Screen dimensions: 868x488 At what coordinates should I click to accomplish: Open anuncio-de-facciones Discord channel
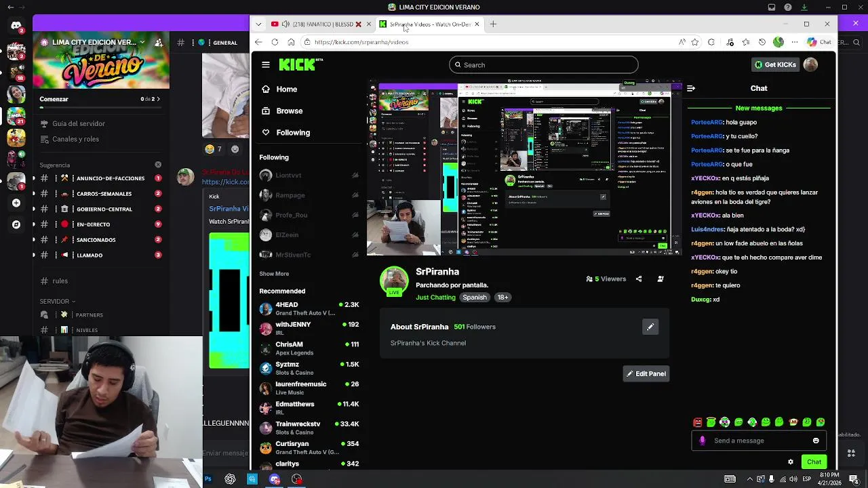tap(102, 178)
